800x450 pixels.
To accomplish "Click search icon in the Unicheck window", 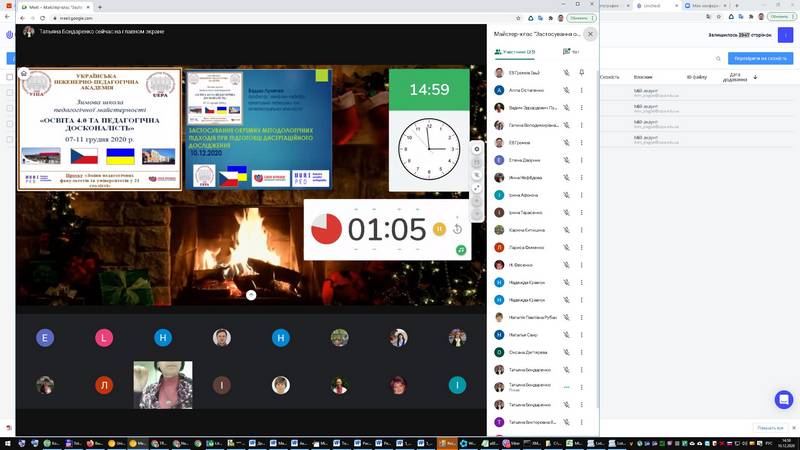I will pyautogui.click(x=718, y=59).
